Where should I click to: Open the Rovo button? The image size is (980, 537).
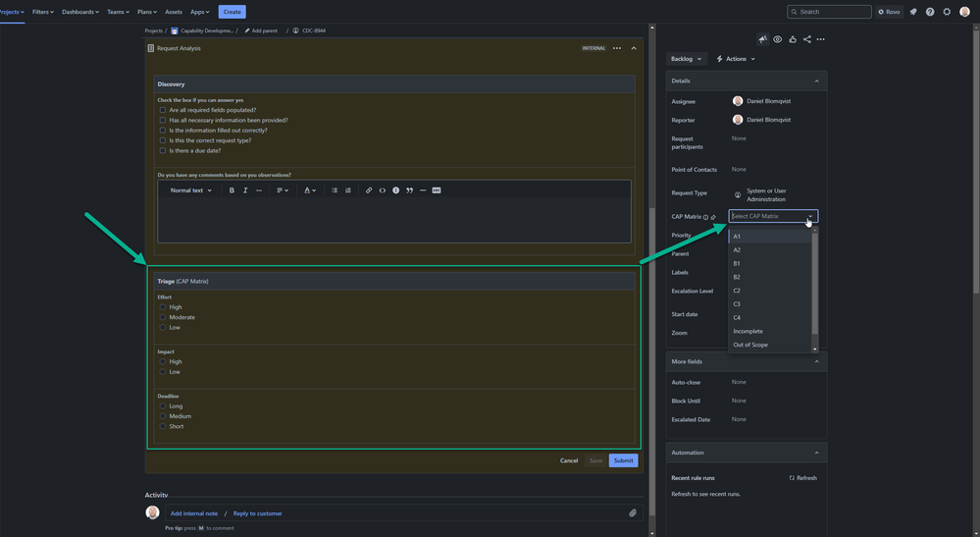tap(889, 12)
